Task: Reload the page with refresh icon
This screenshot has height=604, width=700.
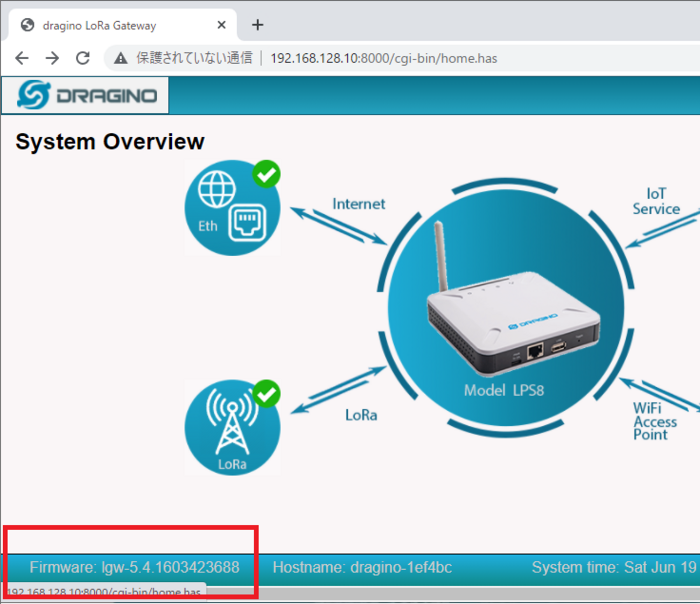Action: (x=82, y=58)
